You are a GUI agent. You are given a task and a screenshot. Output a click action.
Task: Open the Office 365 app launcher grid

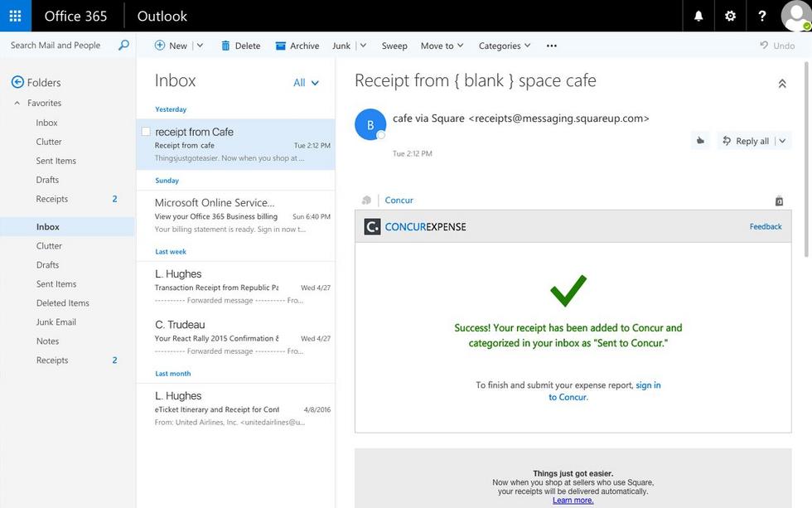[16, 16]
